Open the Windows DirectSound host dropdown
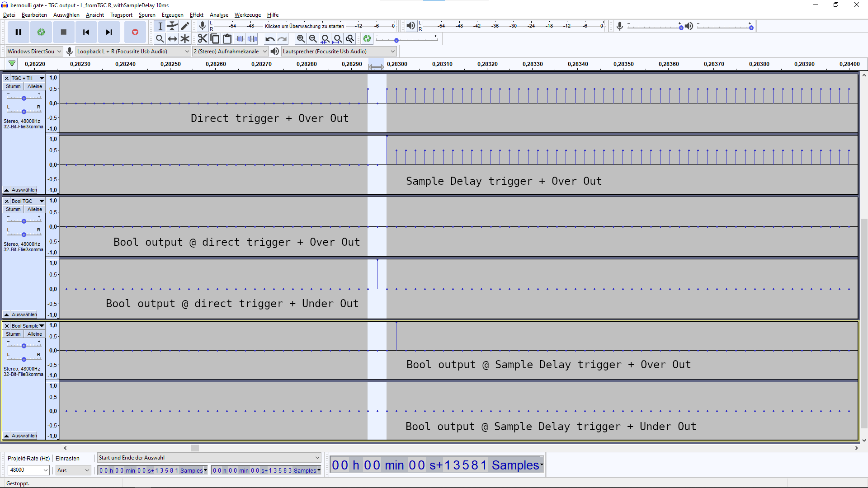The image size is (868, 488). coord(34,52)
